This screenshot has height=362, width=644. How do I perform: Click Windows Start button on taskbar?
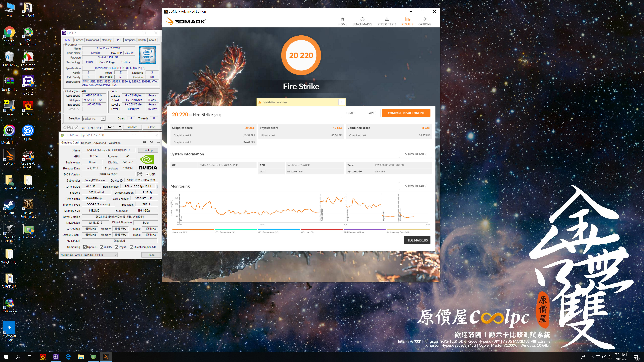click(6, 357)
